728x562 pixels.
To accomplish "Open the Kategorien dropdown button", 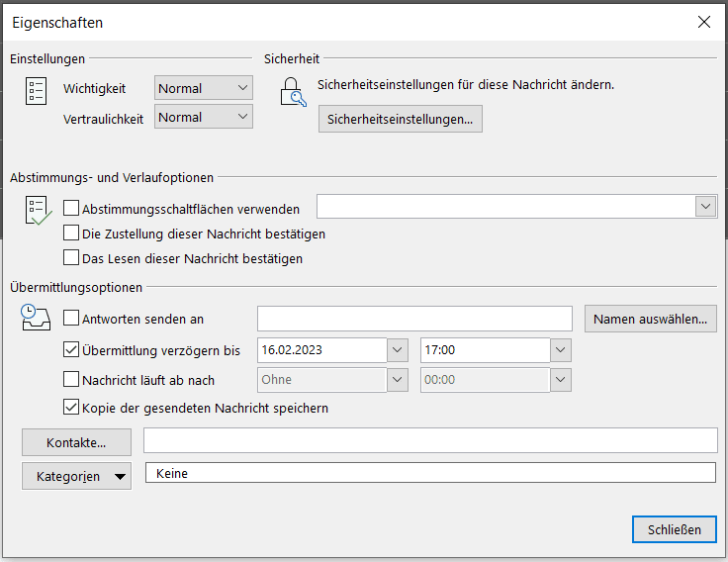I will tap(78, 476).
